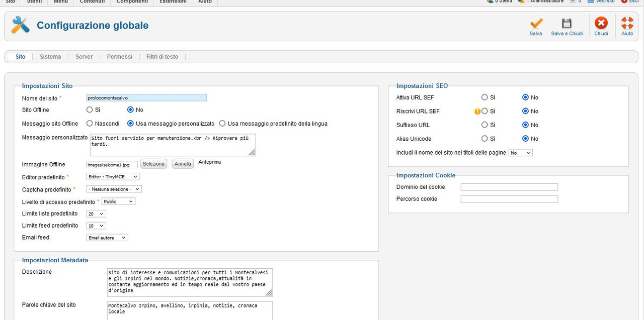Enable Suffisso URL with Sì
This screenshot has width=644, height=320.
485,125
